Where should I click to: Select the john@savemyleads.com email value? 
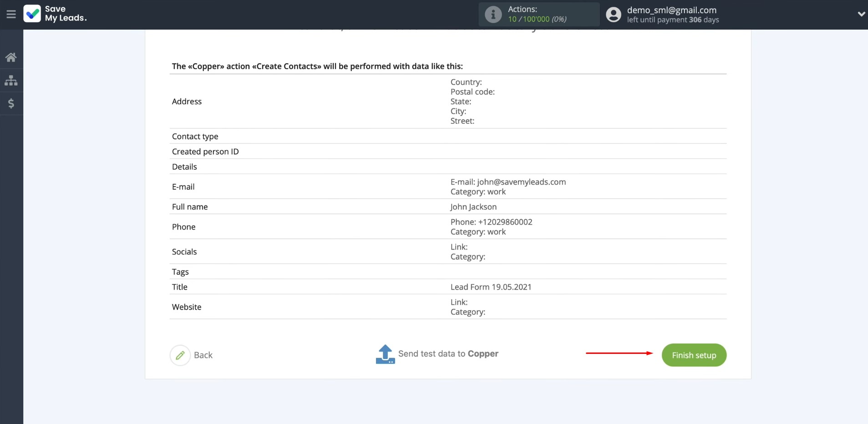(522, 182)
